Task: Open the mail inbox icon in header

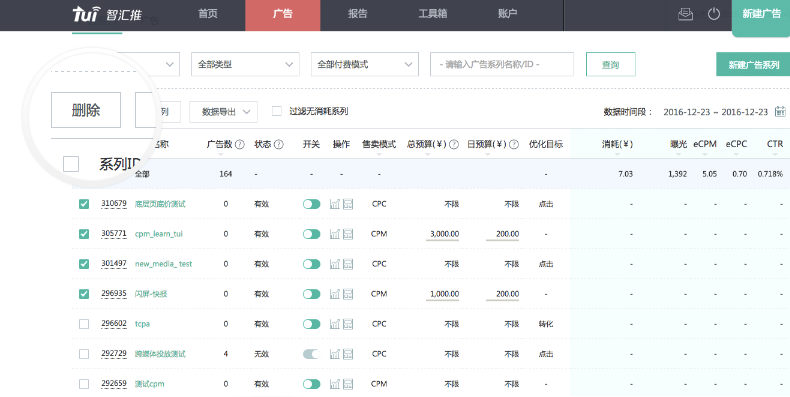Action: coord(685,14)
